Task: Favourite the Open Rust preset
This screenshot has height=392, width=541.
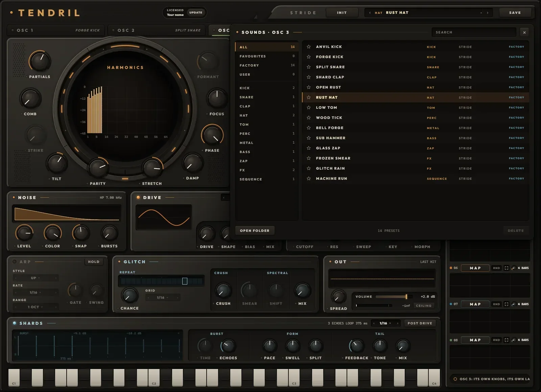Action: 309,87
